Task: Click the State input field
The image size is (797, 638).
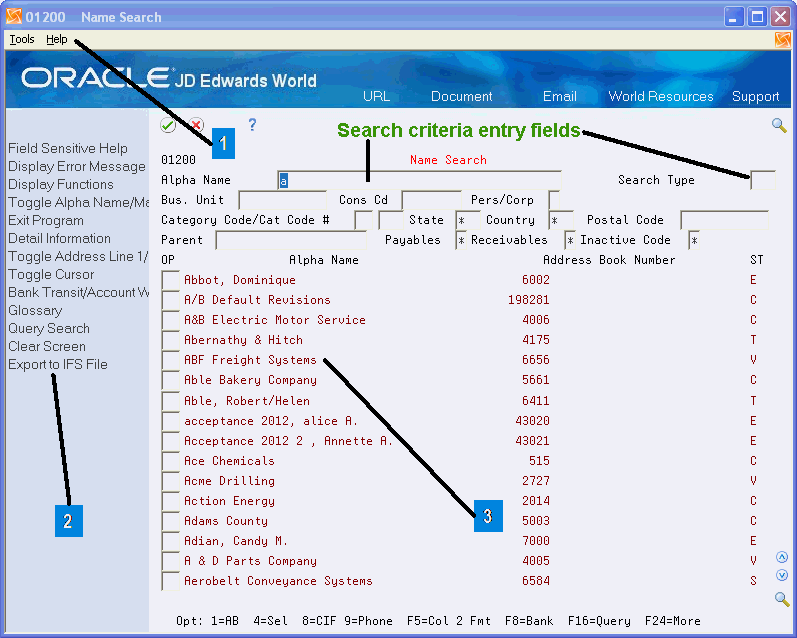Action: (x=468, y=221)
